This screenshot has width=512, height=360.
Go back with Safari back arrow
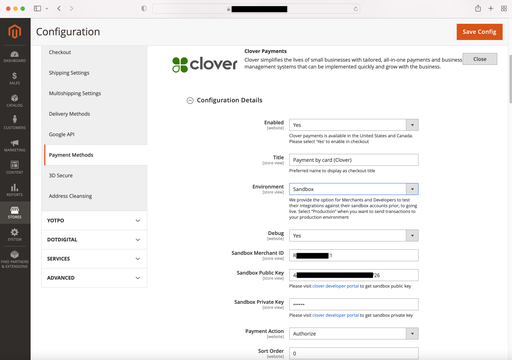tap(59, 8)
